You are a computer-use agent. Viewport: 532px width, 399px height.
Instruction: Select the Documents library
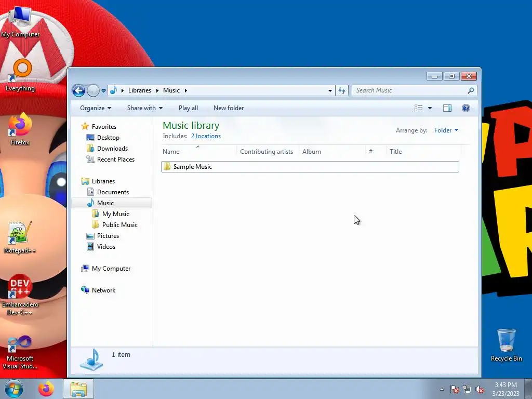[x=108, y=192]
